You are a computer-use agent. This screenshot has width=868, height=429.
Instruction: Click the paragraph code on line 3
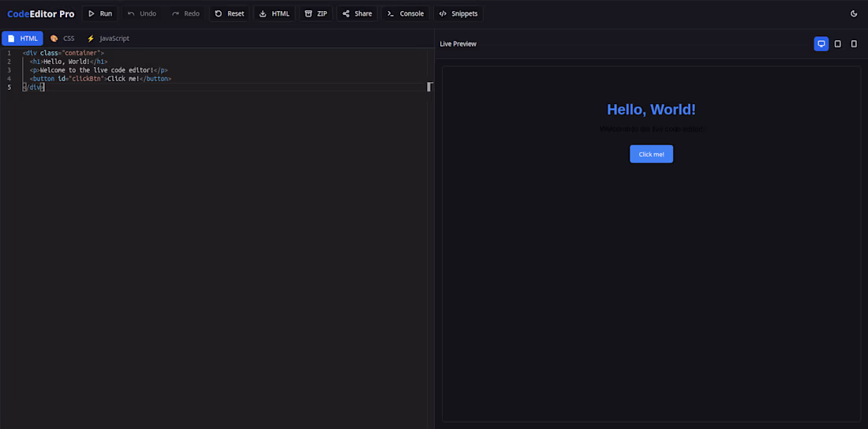(x=99, y=70)
